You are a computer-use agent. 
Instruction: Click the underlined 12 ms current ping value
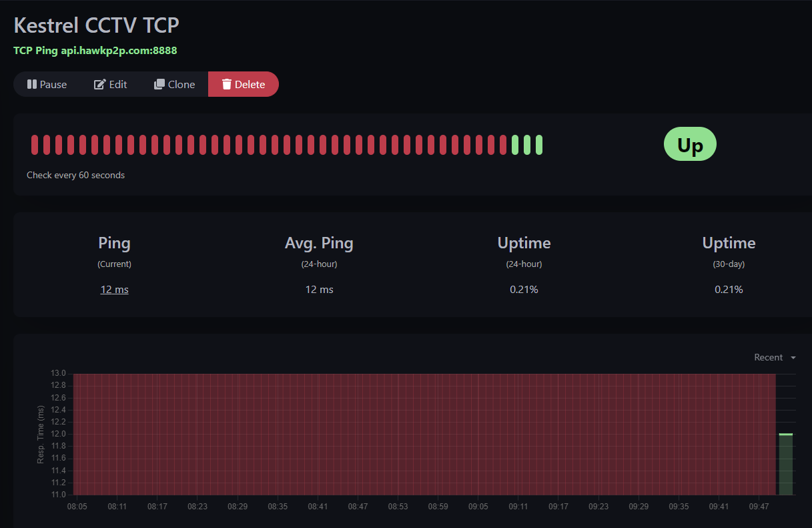[x=115, y=289]
